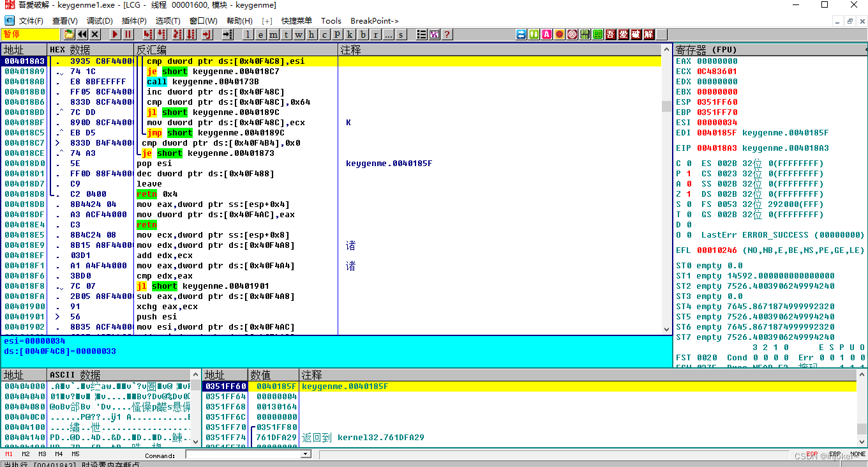Open the 插件(P) menu

134,21
